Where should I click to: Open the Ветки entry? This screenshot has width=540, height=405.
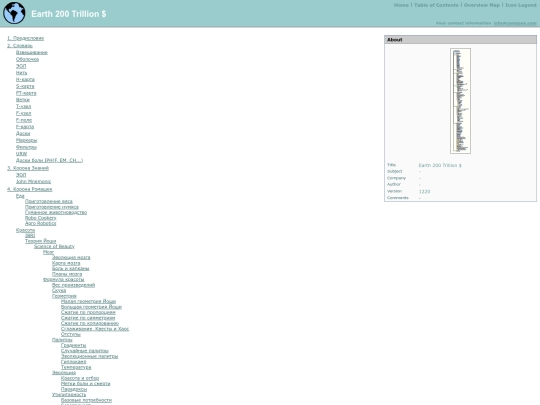click(23, 100)
